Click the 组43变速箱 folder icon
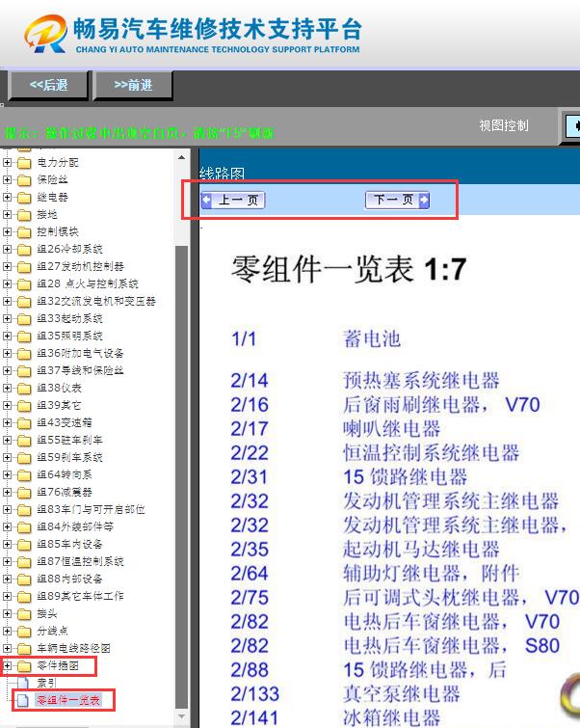Viewport: 580px width, 728px height. tap(24, 423)
